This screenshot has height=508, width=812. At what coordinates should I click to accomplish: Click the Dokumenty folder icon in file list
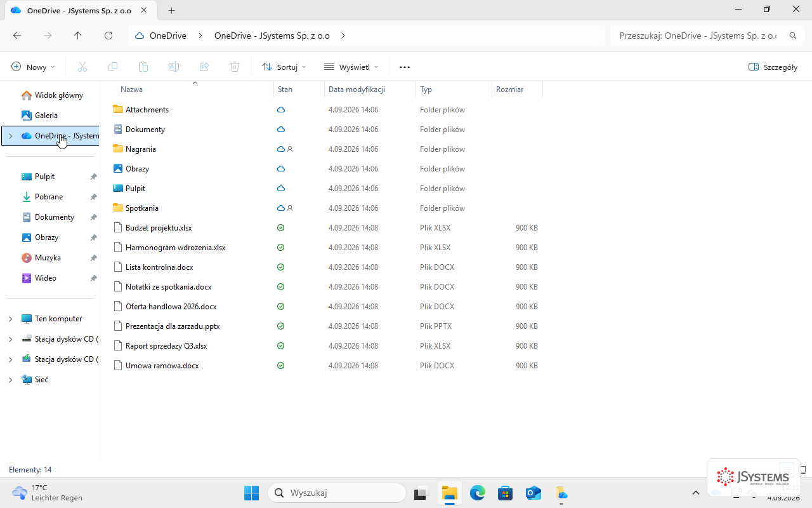pyautogui.click(x=117, y=129)
